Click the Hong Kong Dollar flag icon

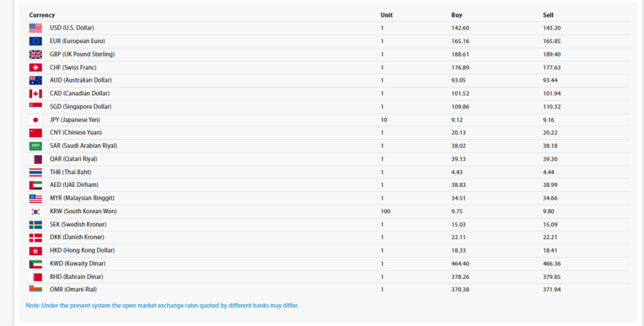click(35, 250)
